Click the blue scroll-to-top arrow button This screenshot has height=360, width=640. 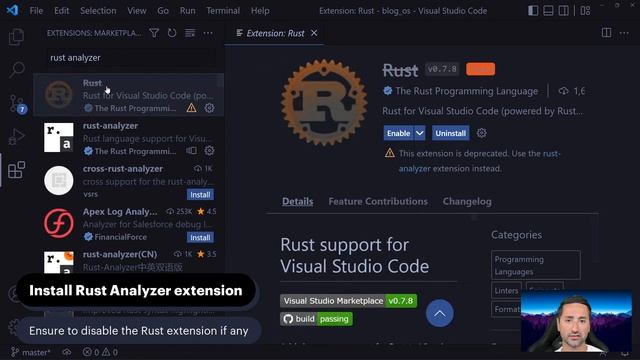pyautogui.click(x=440, y=313)
